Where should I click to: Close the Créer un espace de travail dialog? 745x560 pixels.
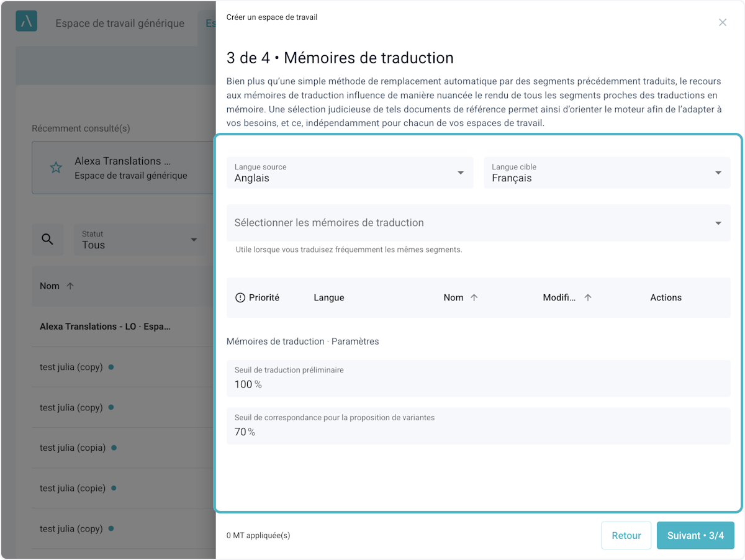pos(722,22)
